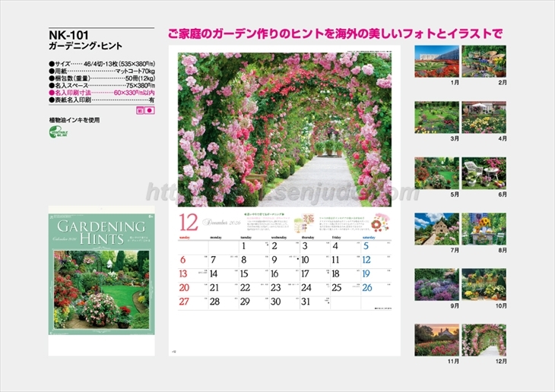
Task: Click the flower tree illustration above the calendar
Action: click(x=300, y=223)
